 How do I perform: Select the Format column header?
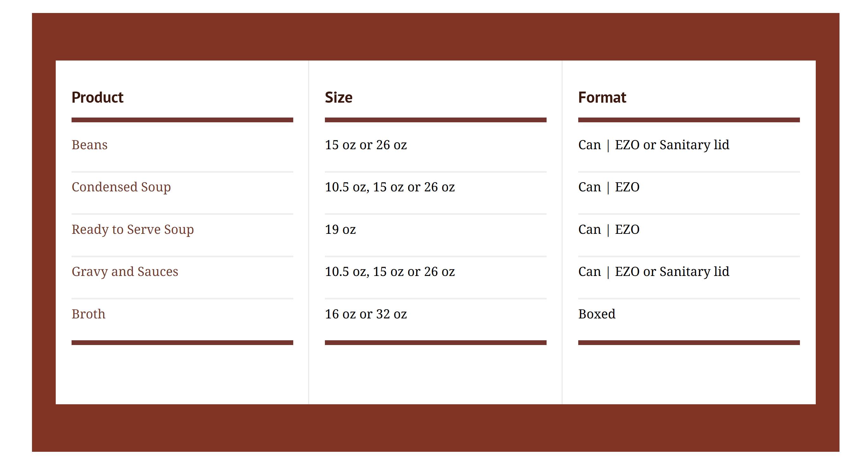pos(602,98)
